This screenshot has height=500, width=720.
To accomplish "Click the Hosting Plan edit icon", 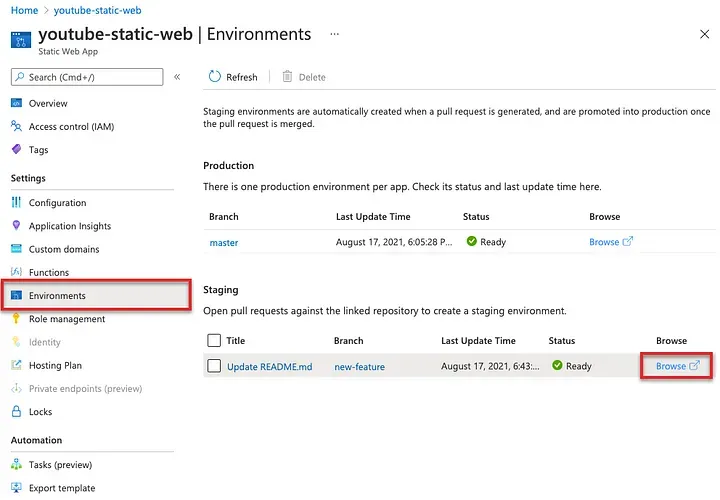I will click(x=17, y=365).
